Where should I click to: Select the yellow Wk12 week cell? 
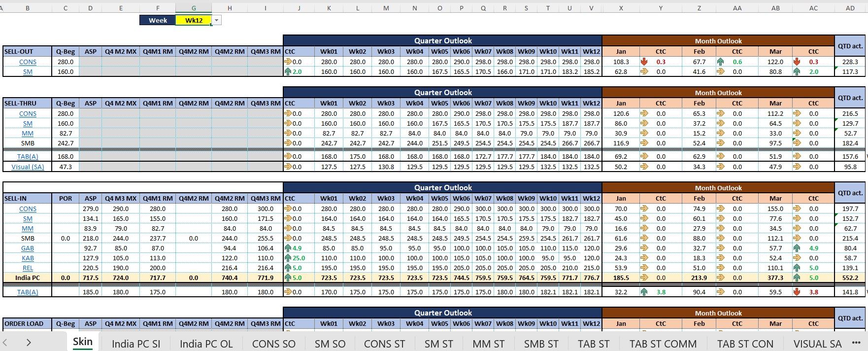coord(194,20)
